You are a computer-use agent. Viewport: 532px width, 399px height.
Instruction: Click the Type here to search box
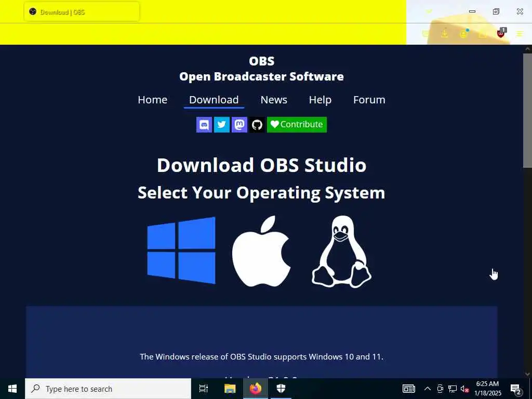point(108,389)
